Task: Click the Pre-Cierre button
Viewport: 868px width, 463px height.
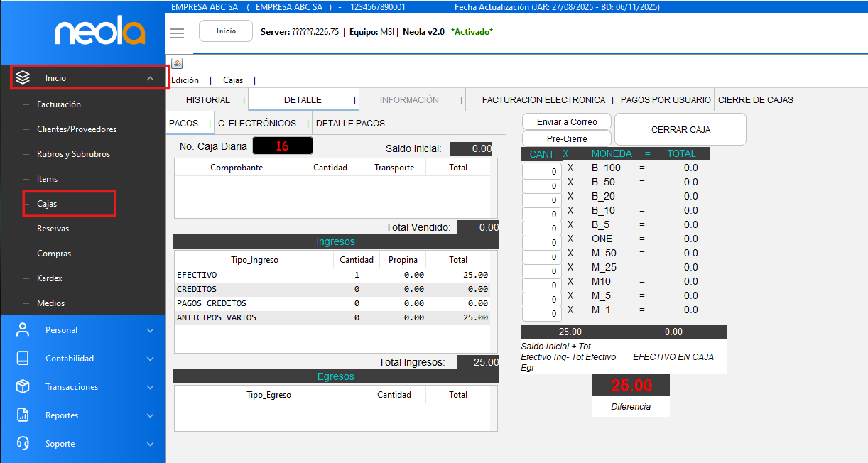Action: (x=566, y=138)
